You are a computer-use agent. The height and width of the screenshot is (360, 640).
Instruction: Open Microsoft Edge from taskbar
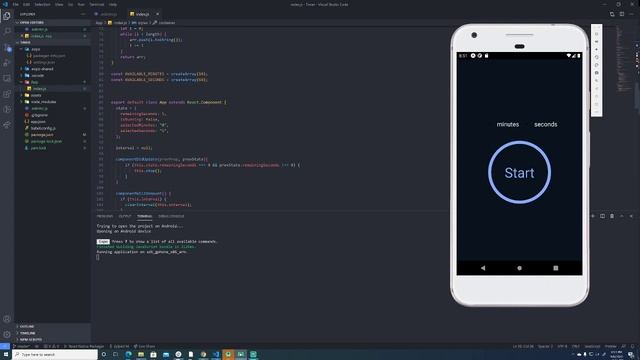[128, 354]
